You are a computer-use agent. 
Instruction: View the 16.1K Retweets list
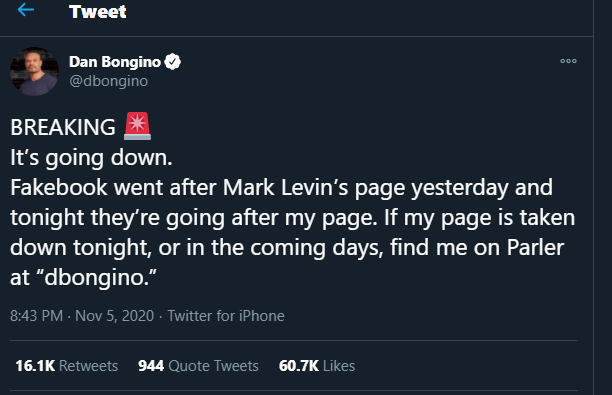pos(67,366)
